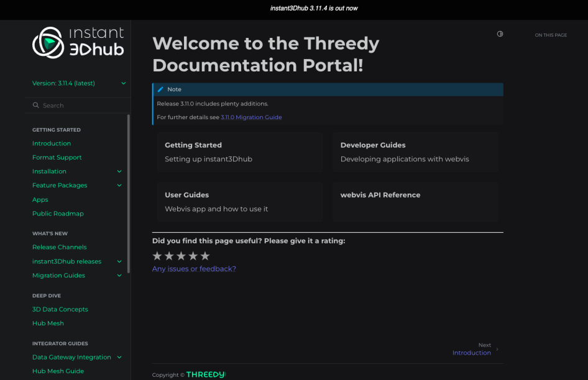Screen dimensions: 588x380
Task: Rate the page four stars
Action: point(193,256)
